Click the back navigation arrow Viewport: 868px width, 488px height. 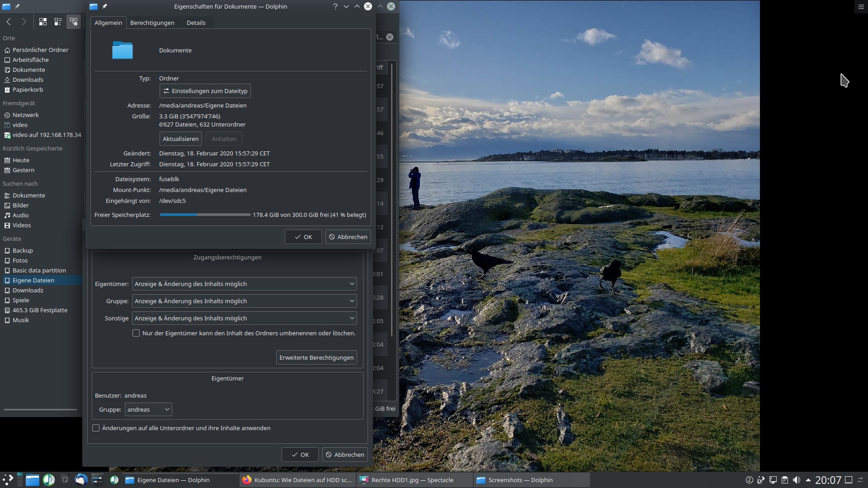coord(9,22)
